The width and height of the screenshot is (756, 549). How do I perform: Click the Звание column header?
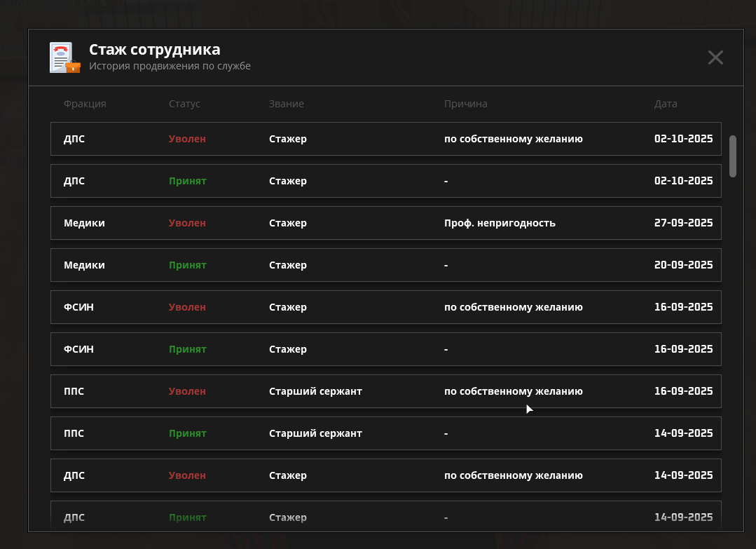(x=286, y=104)
